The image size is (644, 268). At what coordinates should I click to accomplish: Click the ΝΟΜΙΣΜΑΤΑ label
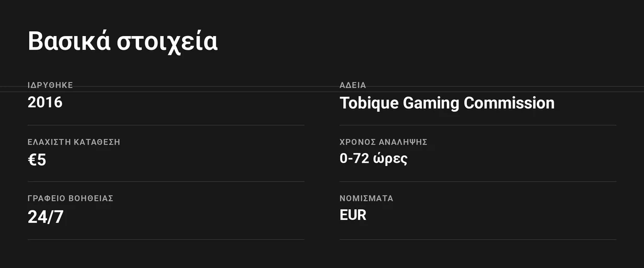[366, 198]
